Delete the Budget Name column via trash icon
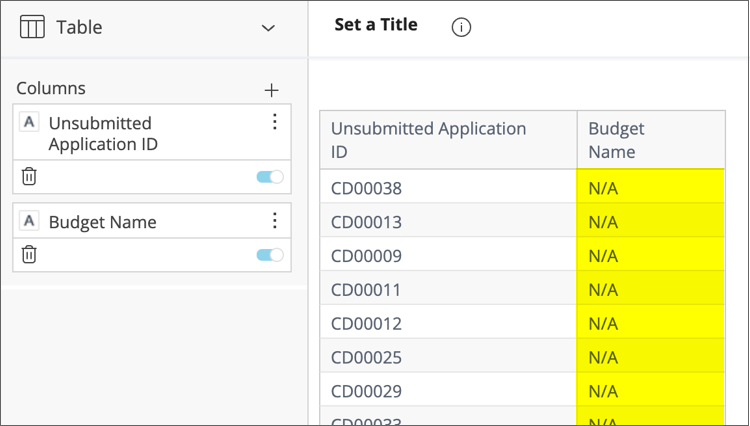750x426 pixels. click(x=30, y=255)
